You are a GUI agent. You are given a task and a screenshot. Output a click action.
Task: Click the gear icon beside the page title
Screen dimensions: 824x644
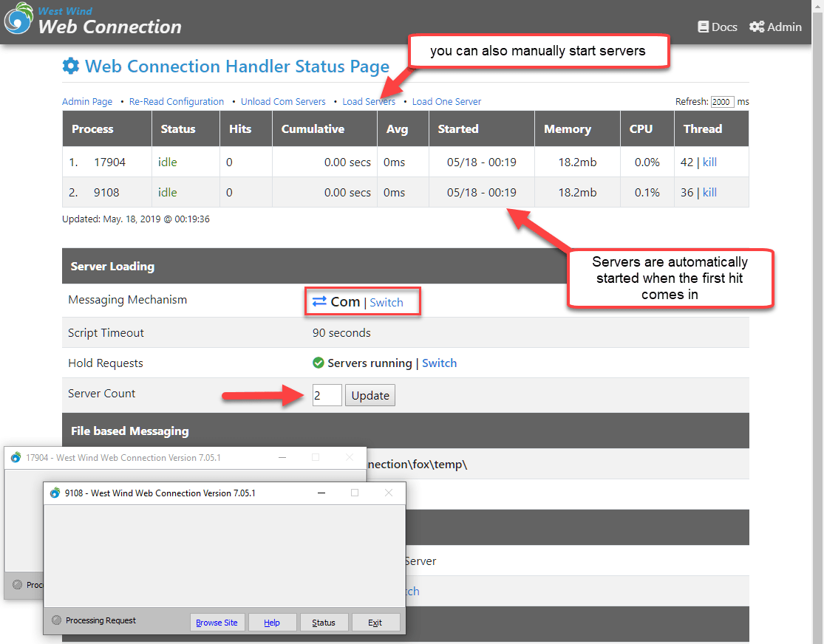pyautogui.click(x=71, y=66)
